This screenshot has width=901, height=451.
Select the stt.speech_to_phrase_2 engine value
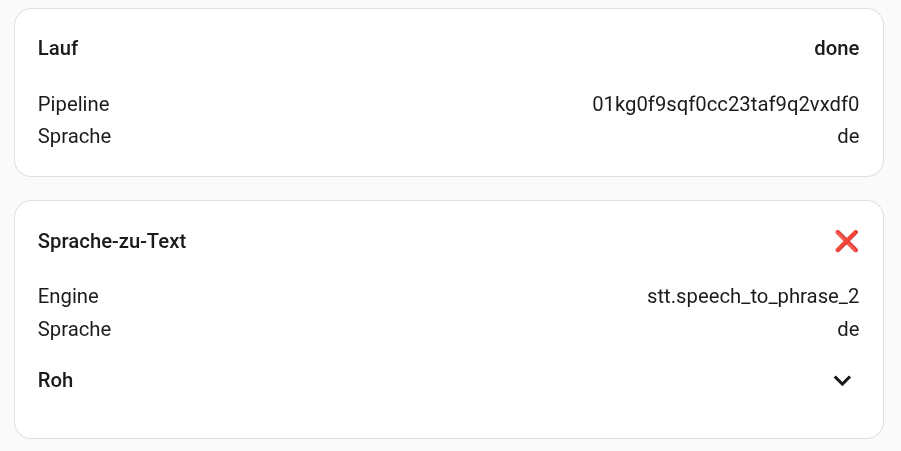(x=753, y=296)
